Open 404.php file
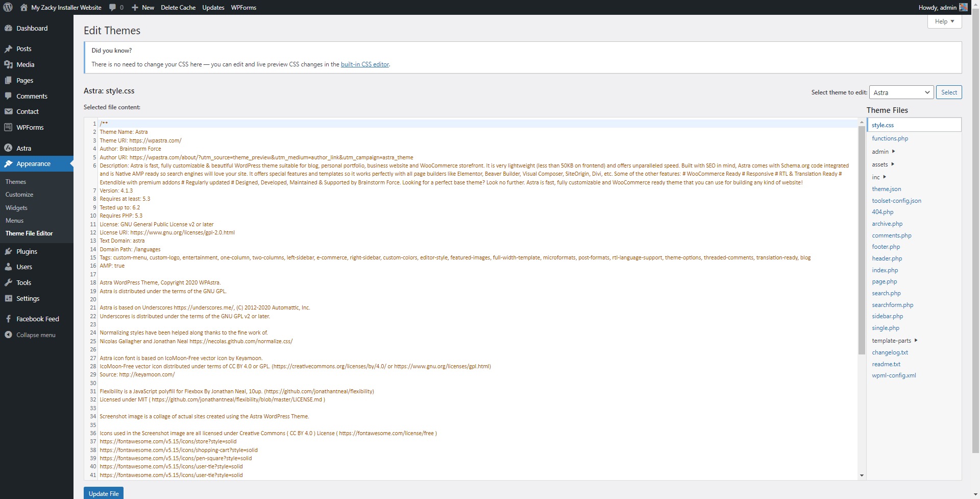 (x=883, y=212)
